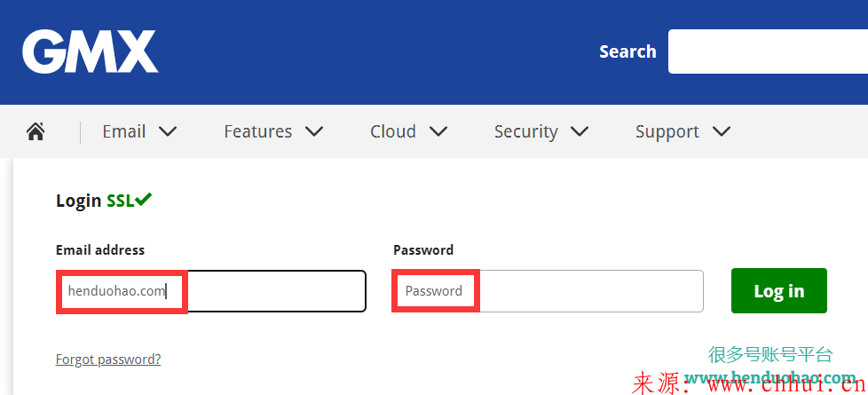The height and width of the screenshot is (395, 868).
Task: Focus the Search input box
Action: (x=768, y=51)
